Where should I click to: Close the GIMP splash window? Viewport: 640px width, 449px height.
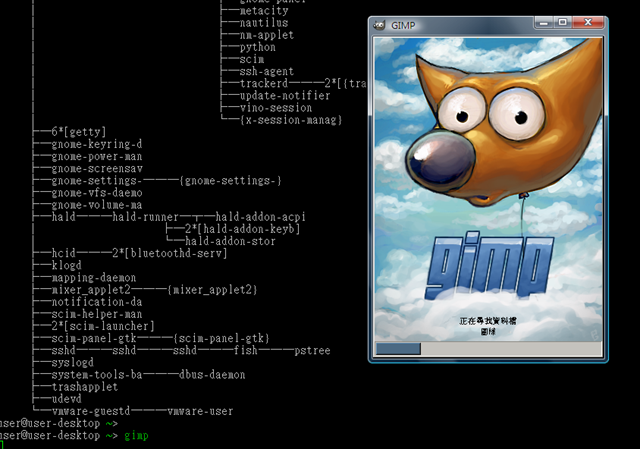[588, 22]
